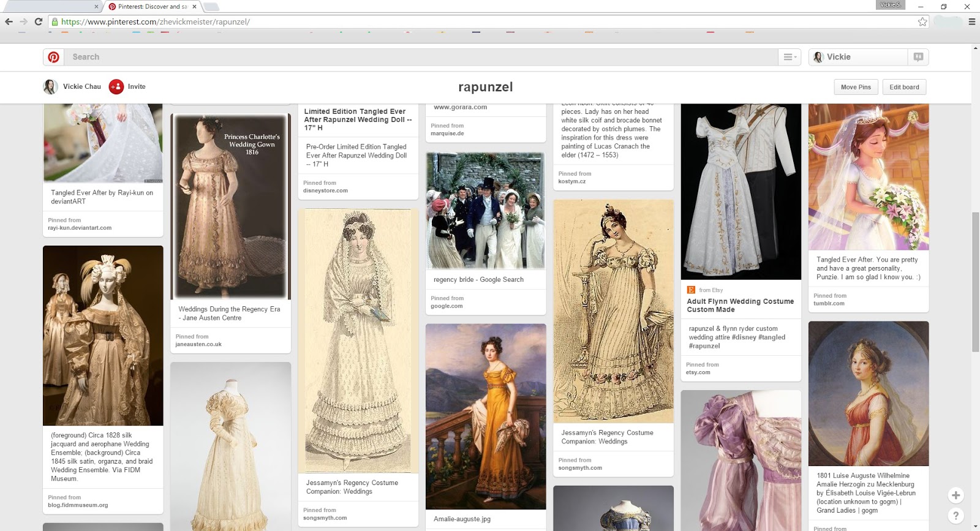Open the etsy.com source link
Image resolution: width=980 pixels, height=531 pixels.
698,372
